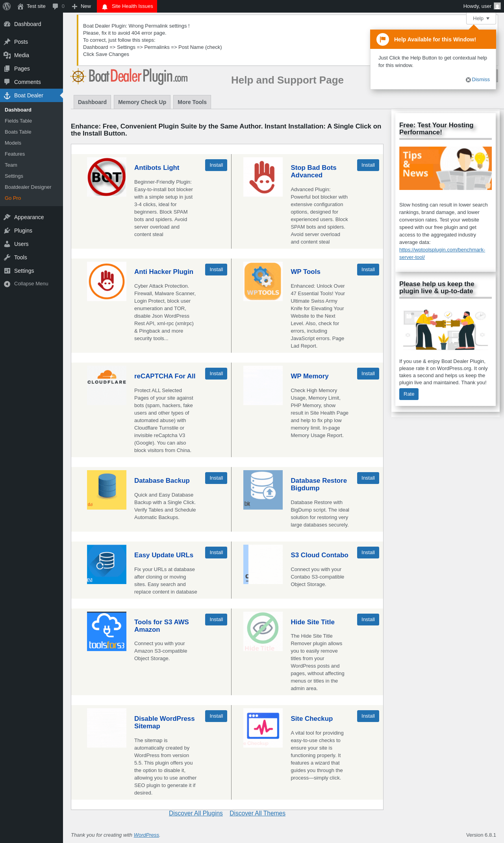Click the Hide Title eye icon
Image resolution: width=504 pixels, height=843 pixels.
[x=263, y=631]
